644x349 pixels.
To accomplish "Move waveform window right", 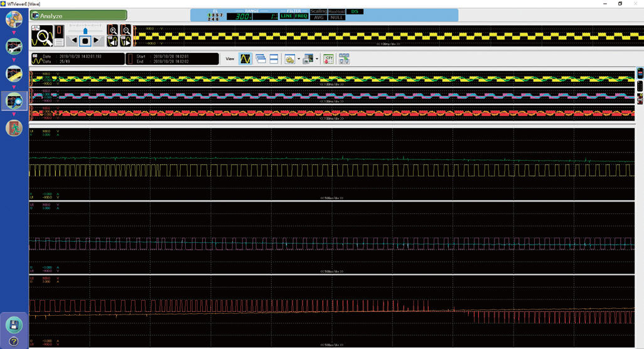I will pos(126,41).
